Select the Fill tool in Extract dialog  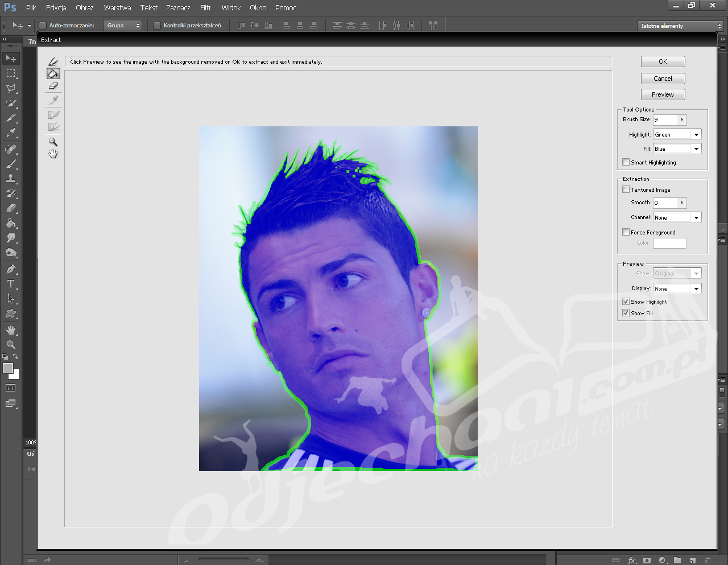[53, 73]
